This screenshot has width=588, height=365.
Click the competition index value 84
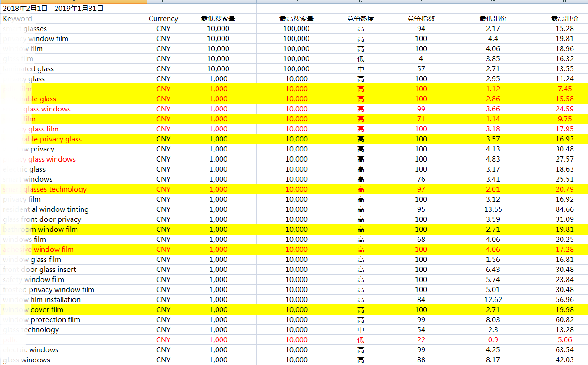point(421,300)
